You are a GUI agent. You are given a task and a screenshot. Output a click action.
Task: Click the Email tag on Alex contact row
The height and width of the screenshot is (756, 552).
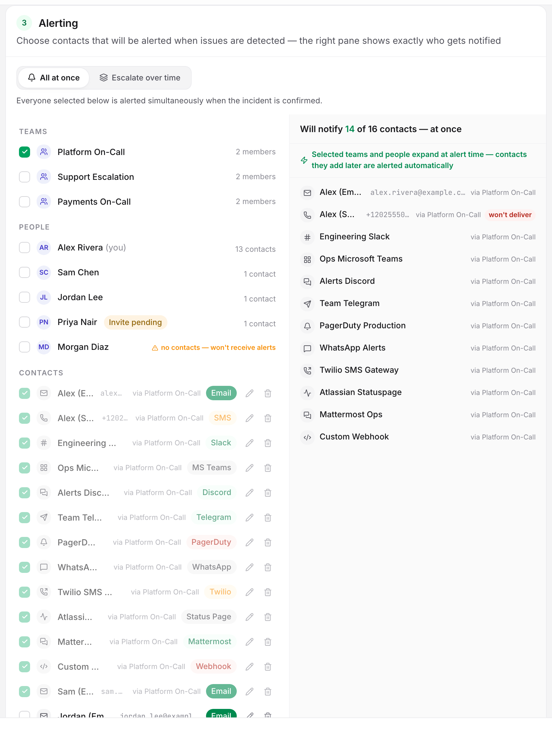(221, 393)
